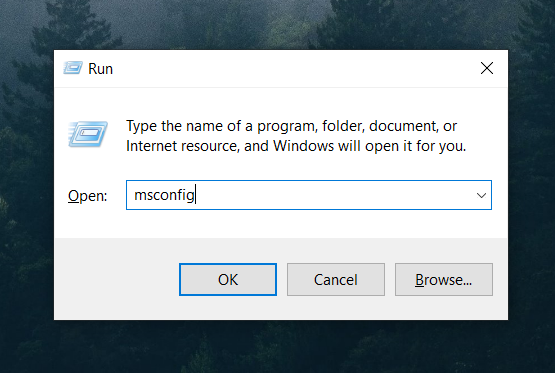This screenshot has width=555, height=373.
Task: Click the small Run icon in title bar
Action: 73,68
